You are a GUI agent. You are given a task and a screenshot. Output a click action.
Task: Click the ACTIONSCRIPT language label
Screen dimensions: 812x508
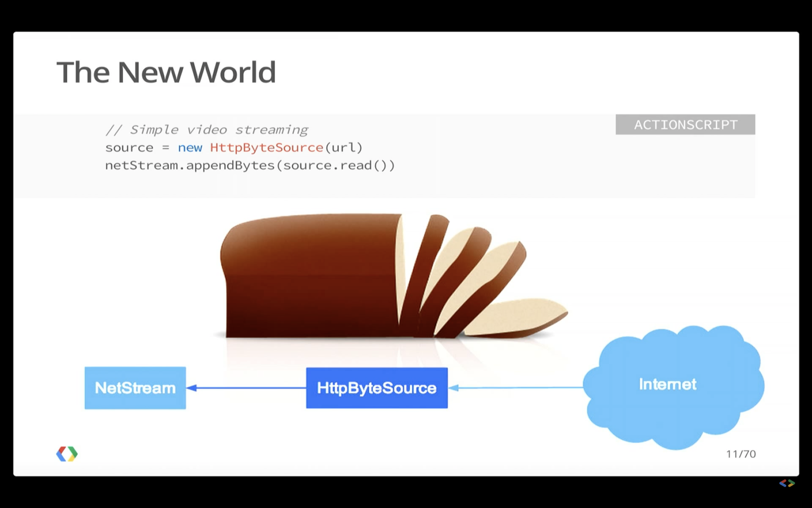pyautogui.click(x=685, y=125)
